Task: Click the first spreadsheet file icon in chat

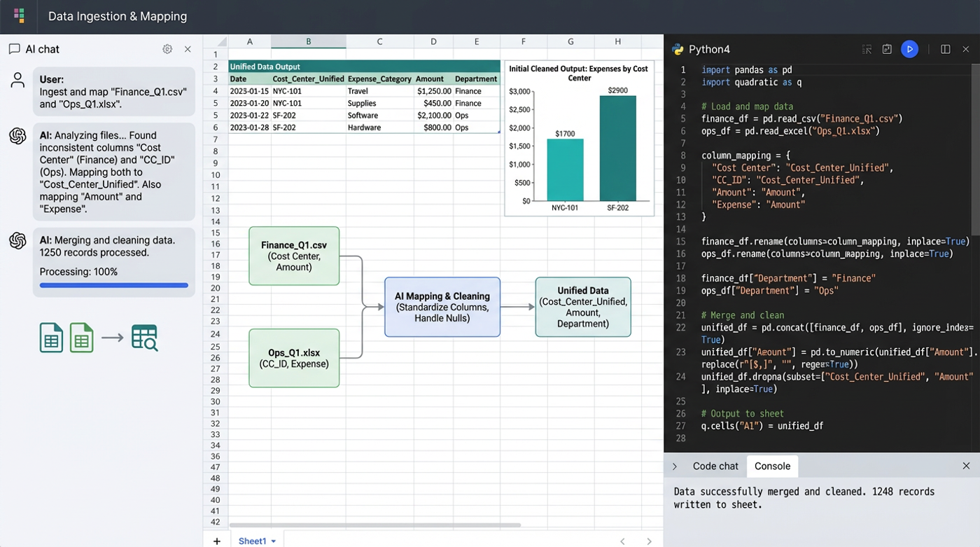Action: point(51,338)
